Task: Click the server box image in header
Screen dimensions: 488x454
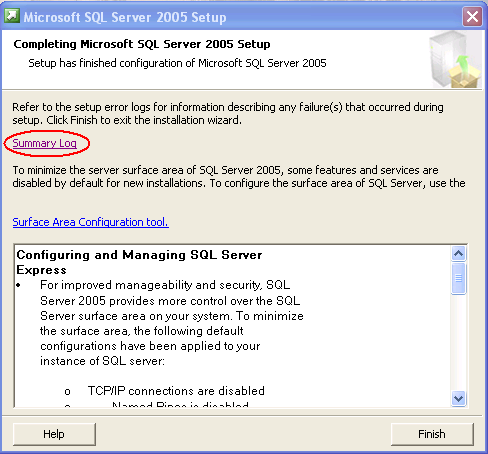Action: pyautogui.click(x=455, y=60)
